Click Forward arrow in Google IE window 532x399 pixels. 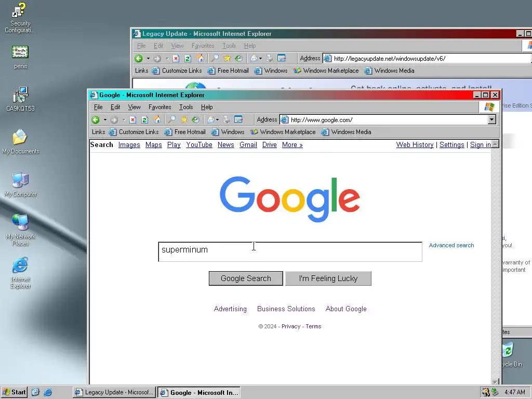114,120
